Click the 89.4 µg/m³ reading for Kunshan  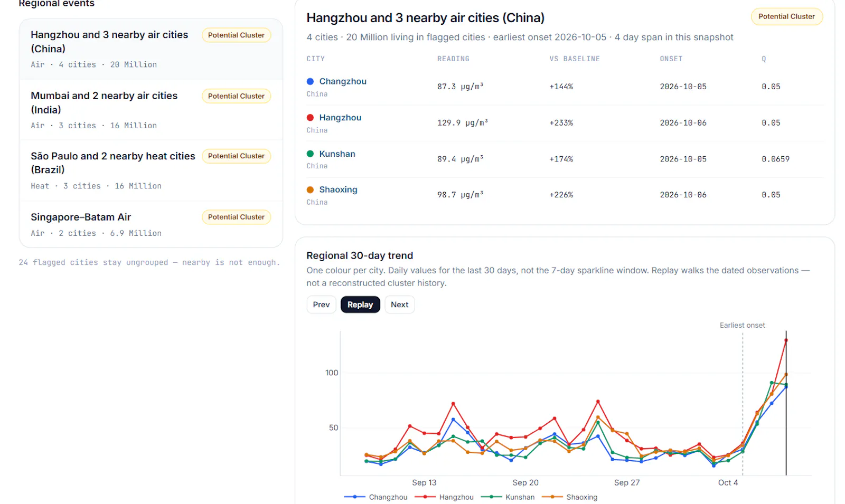(x=461, y=159)
